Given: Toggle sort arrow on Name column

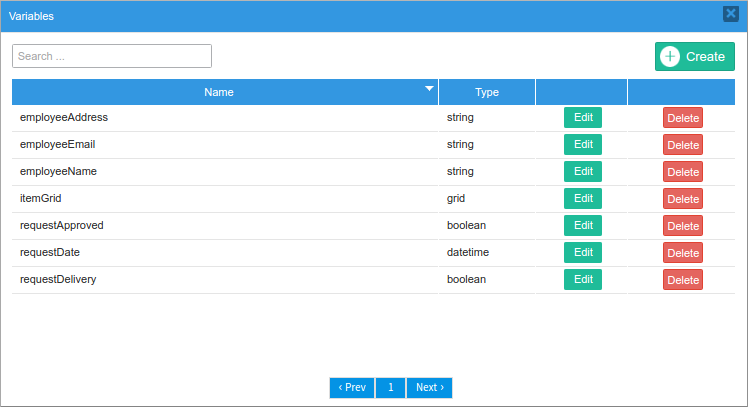Looking at the screenshot, I should (x=430, y=89).
